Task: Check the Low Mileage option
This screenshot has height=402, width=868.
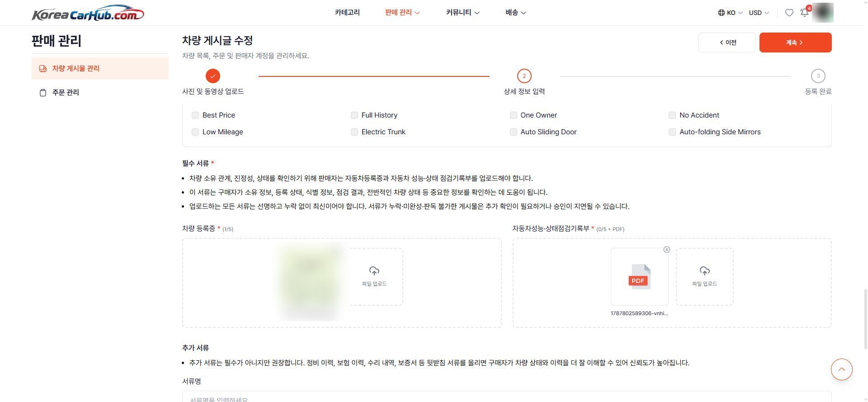Action: pyautogui.click(x=195, y=132)
